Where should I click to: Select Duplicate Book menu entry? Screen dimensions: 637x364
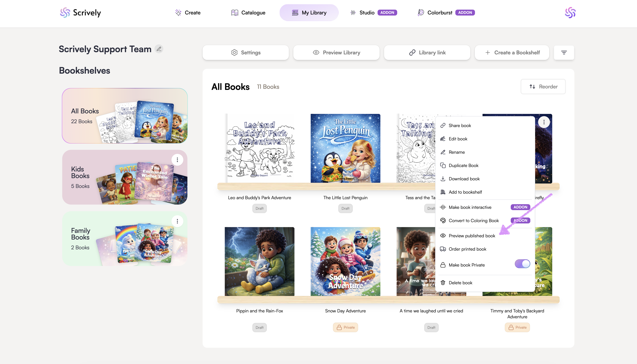(x=463, y=166)
